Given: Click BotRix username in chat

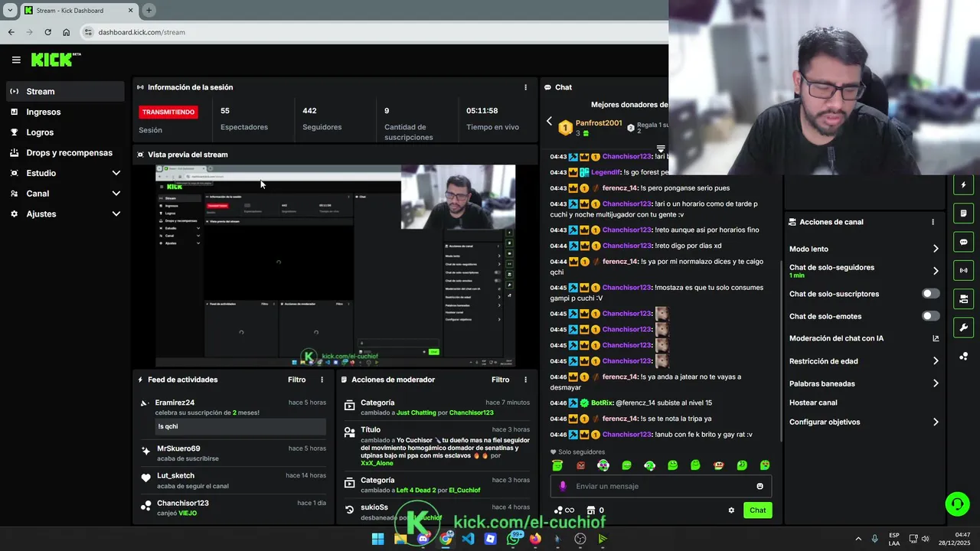Looking at the screenshot, I should [x=602, y=403].
